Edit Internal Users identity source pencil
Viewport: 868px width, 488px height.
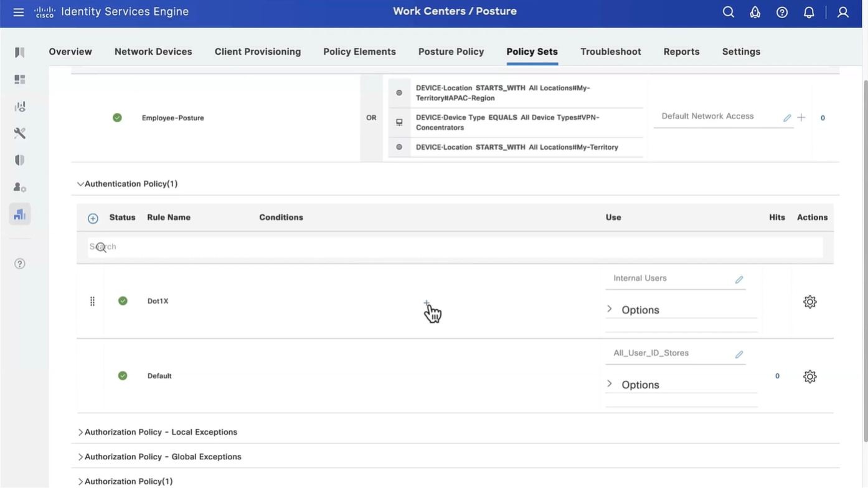point(739,280)
